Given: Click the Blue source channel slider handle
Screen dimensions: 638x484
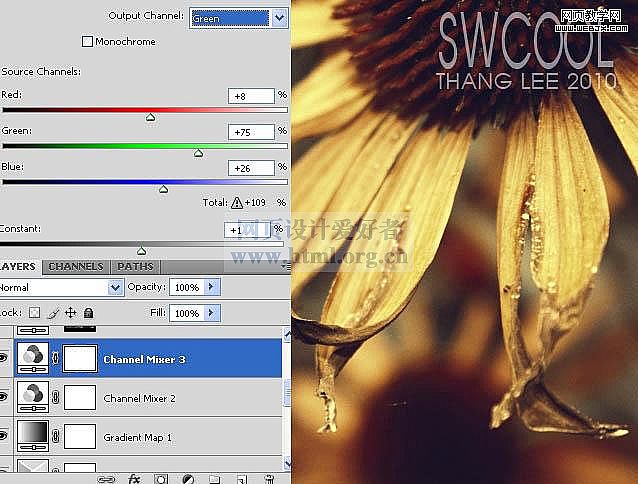Looking at the screenshot, I should (x=164, y=189).
